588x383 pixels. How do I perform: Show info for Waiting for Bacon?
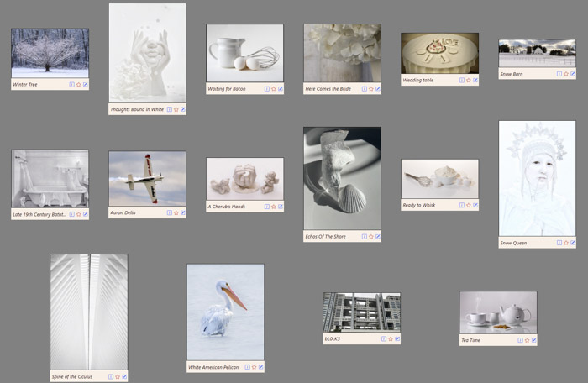pos(267,88)
